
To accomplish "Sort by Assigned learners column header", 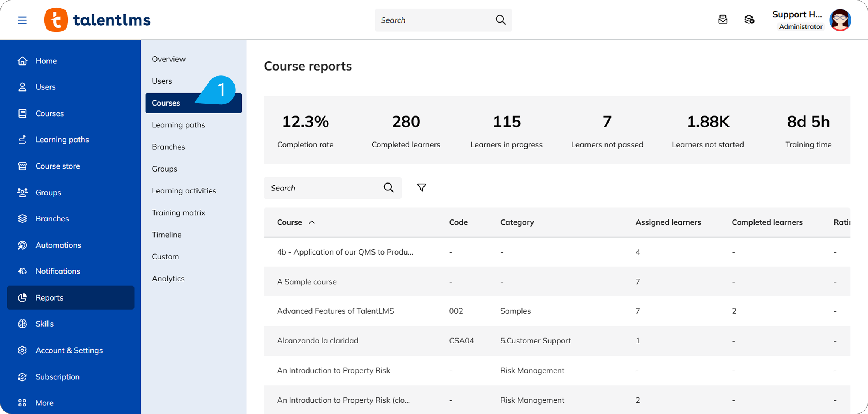I will [x=668, y=222].
